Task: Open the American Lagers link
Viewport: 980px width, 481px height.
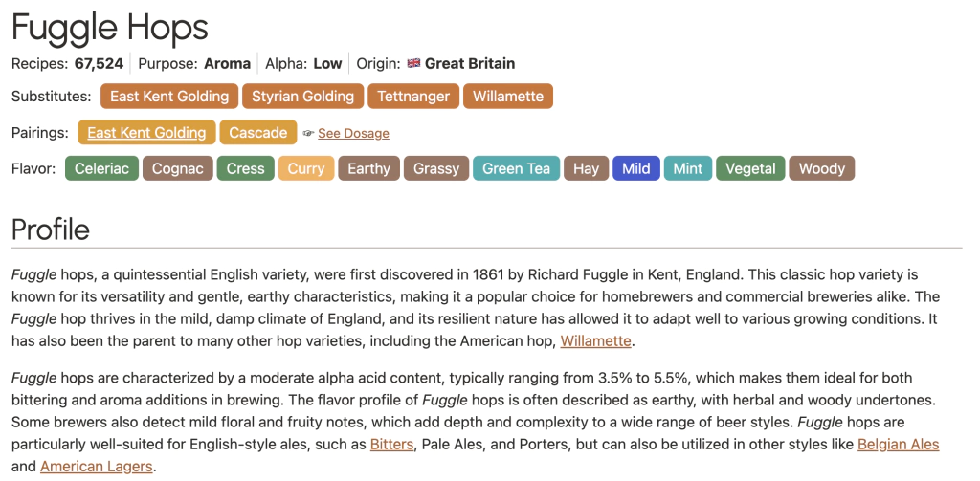Action: [96, 467]
